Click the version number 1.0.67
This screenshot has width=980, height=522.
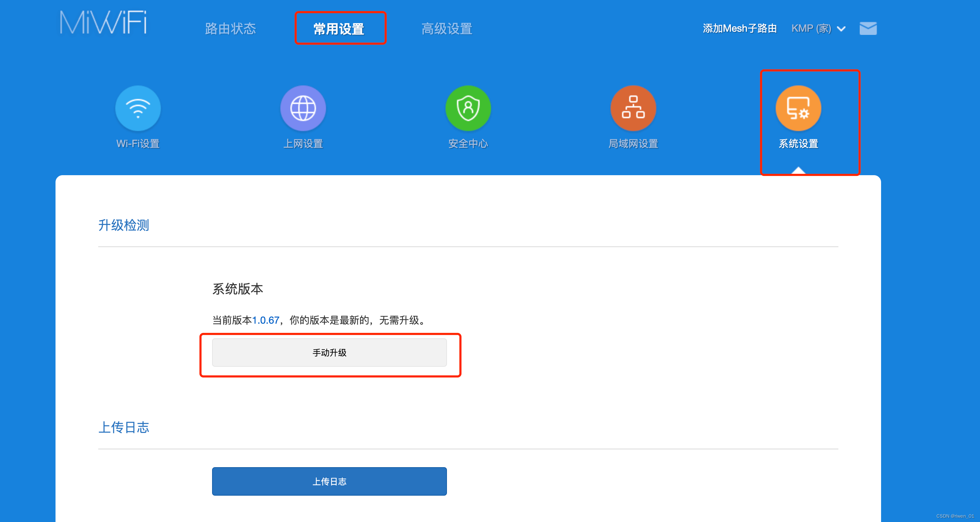(265, 320)
